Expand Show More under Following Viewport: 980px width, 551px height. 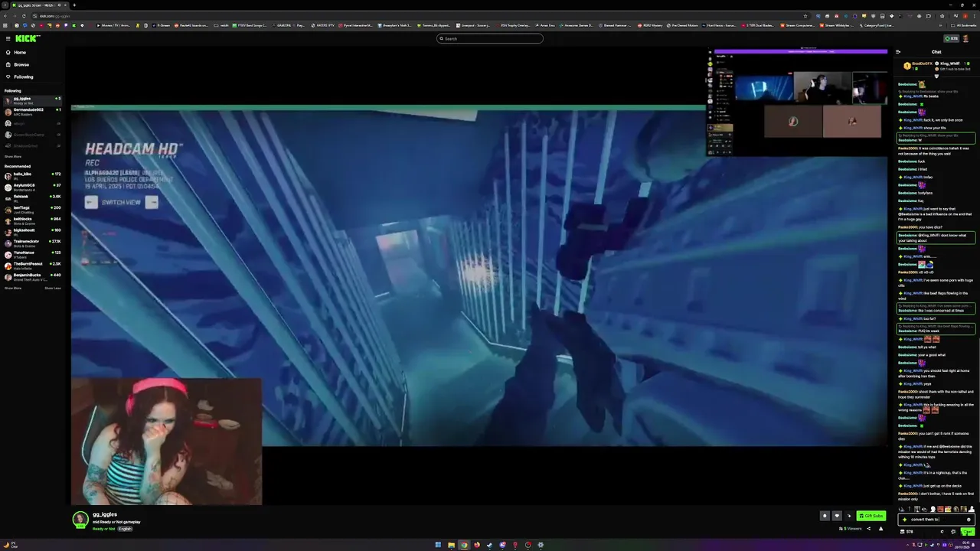point(13,156)
